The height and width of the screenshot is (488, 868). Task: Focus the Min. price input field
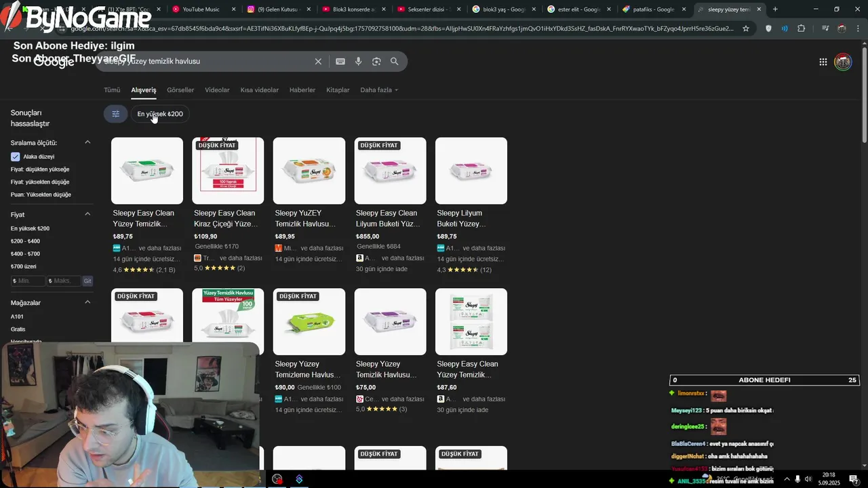tap(28, 281)
